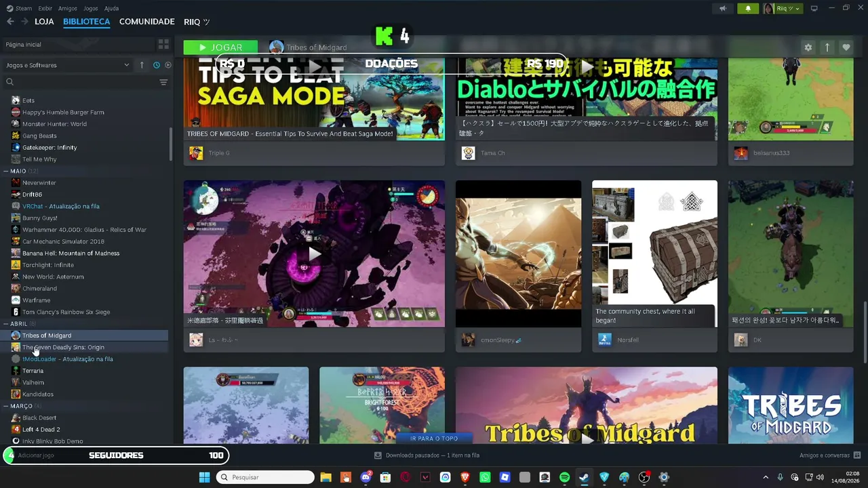Open game settings gear icon

tap(808, 47)
